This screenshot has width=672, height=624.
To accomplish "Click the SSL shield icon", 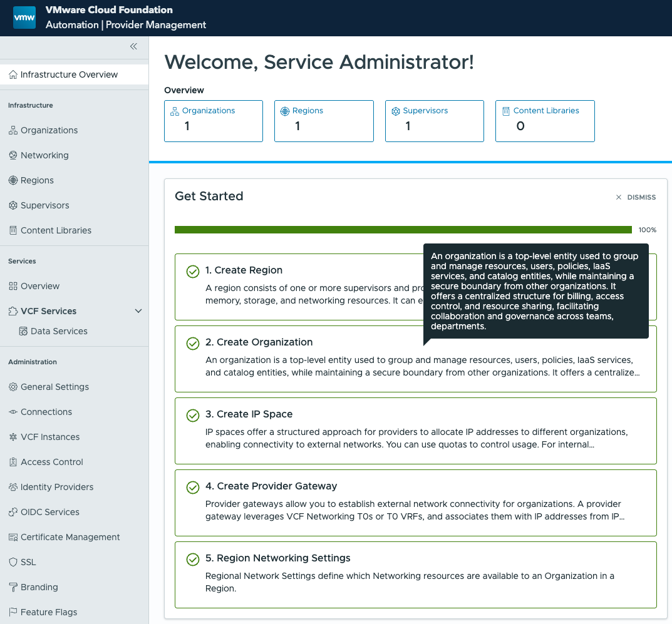I will click(13, 562).
